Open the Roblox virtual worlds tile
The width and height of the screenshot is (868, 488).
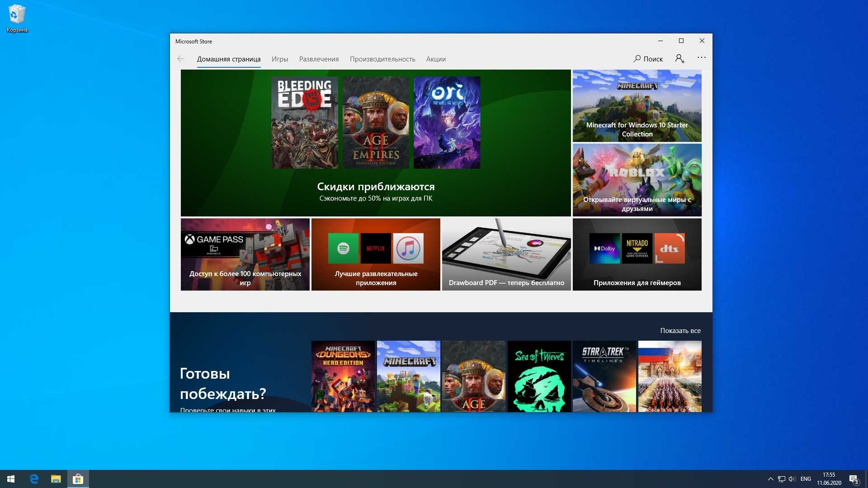(637, 180)
